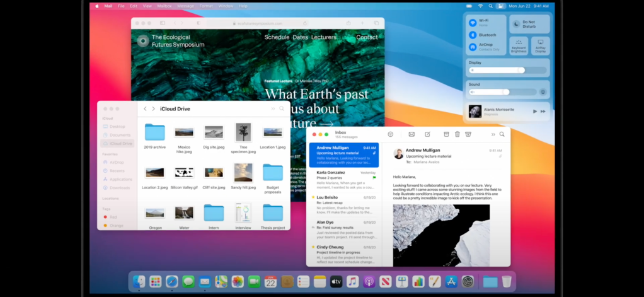Expand the Finder toolbar overflow chevrons
The width and height of the screenshot is (644, 297).
click(273, 109)
